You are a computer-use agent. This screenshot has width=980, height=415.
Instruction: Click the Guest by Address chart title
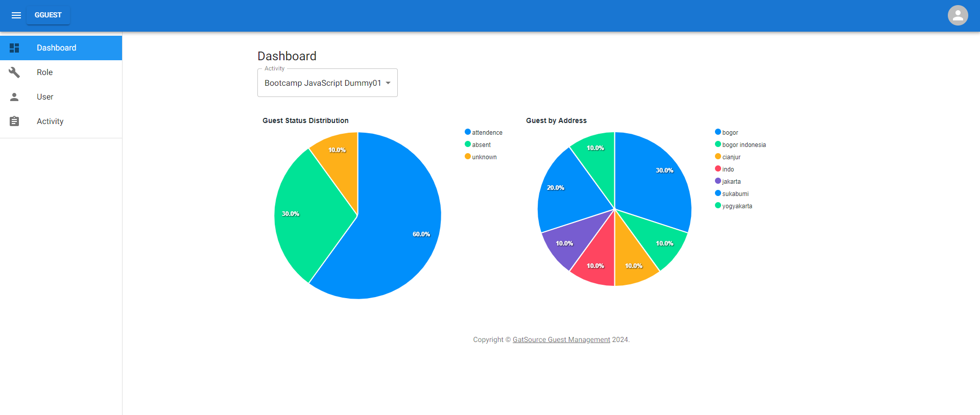tap(556, 120)
